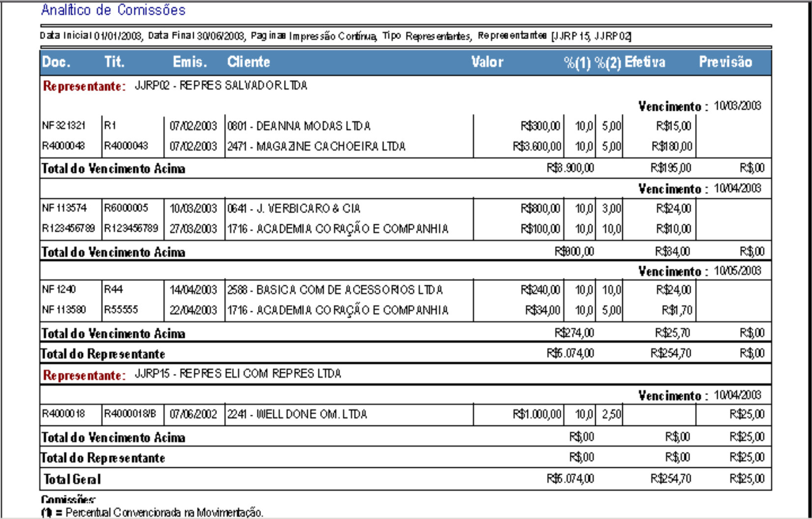This screenshot has width=812, height=519.
Task: Click due date '10/03/2003'
Action: point(737,106)
